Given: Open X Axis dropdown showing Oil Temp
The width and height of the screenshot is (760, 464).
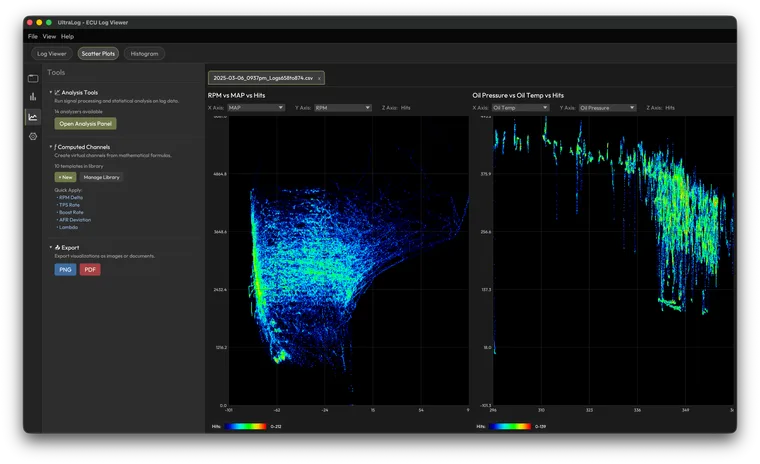Looking at the screenshot, I should coord(521,108).
